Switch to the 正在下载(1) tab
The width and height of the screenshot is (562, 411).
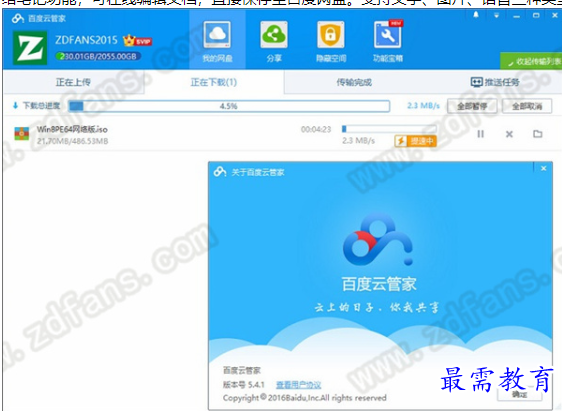point(214,82)
